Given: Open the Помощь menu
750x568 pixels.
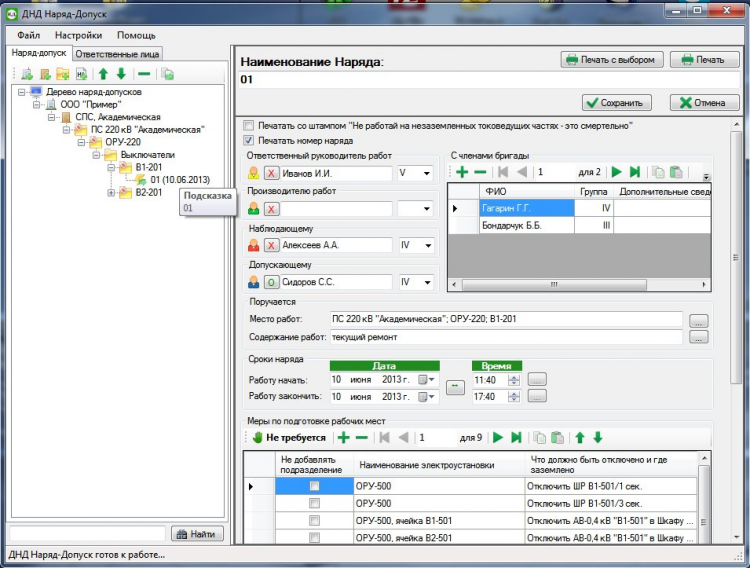Looking at the screenshot, I should pyautogui.click(x=136, y=35).
